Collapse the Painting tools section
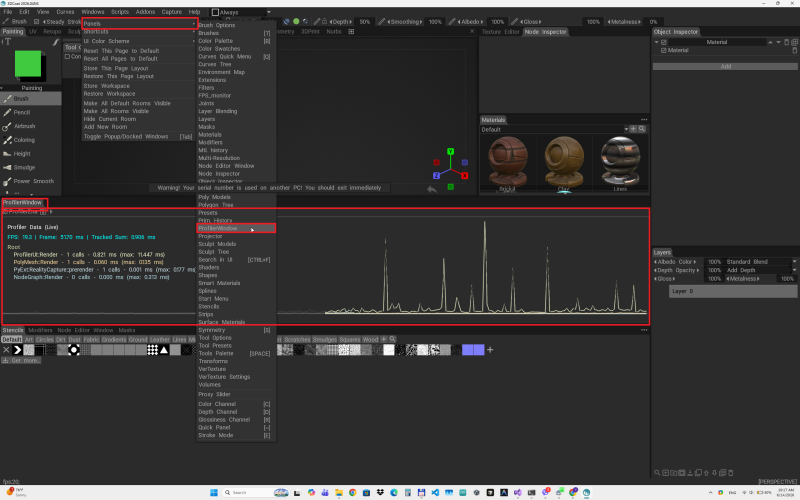The image size is (800, 500). 2,88
